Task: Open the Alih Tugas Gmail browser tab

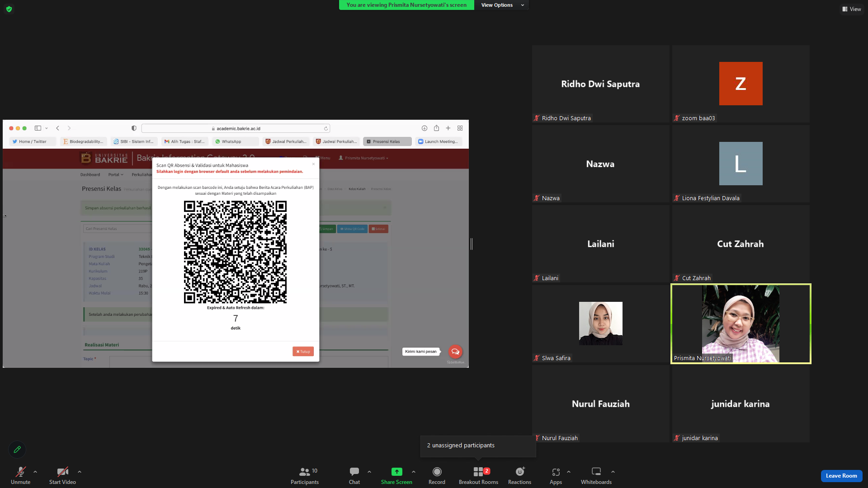Action: (184, 141)
